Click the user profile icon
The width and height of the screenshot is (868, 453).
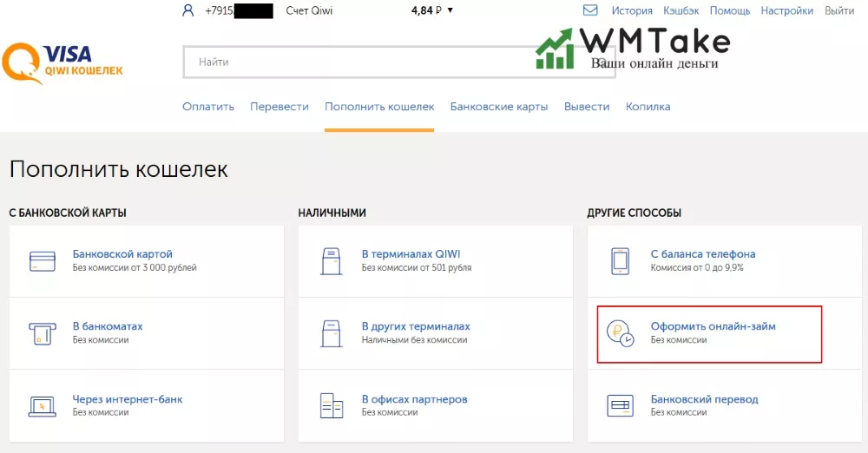point(188,10)
